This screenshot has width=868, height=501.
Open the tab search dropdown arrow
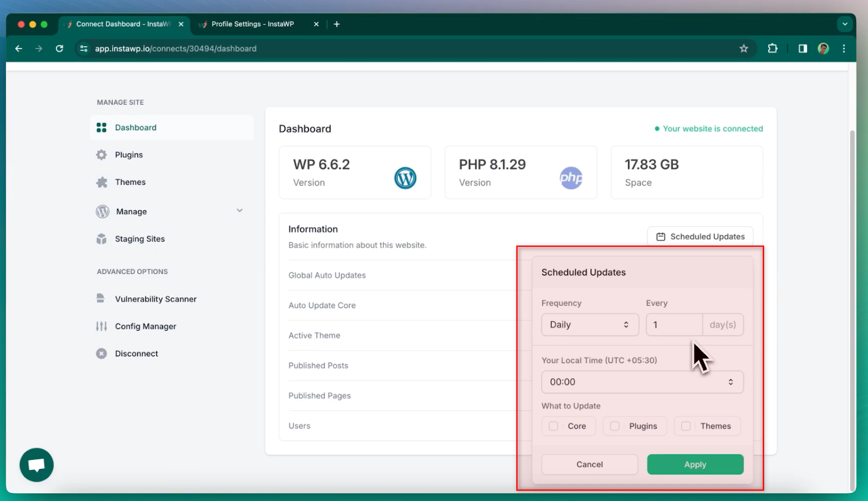845,24
